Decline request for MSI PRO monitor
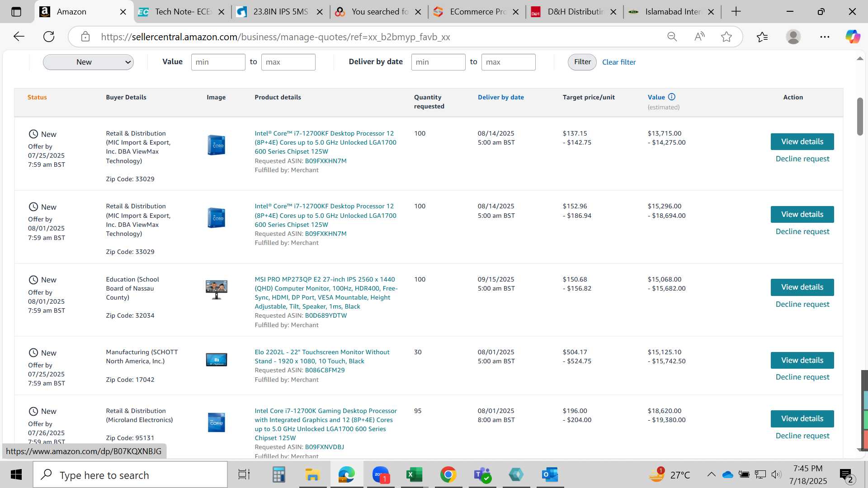This screenshot has height=488, width=868. pyautogui.click(x=802, y=304)
